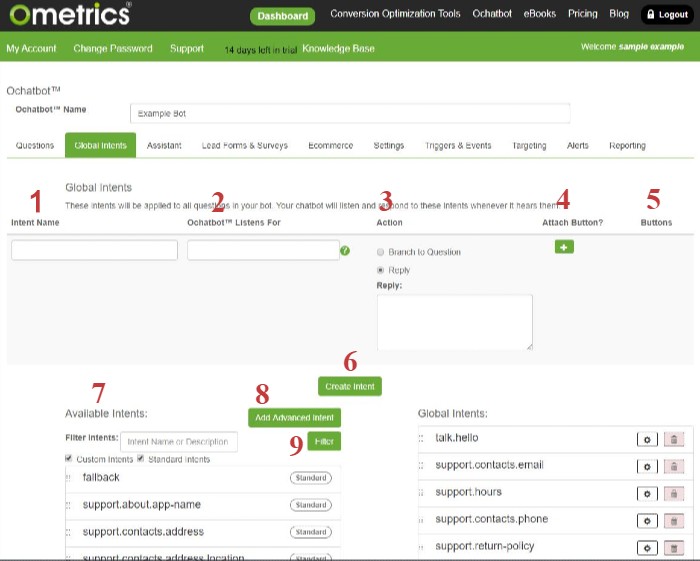The image size is (700, 561).
Task: Toggle the Custom Intents checkbox
Action: [x=68, y=458]
